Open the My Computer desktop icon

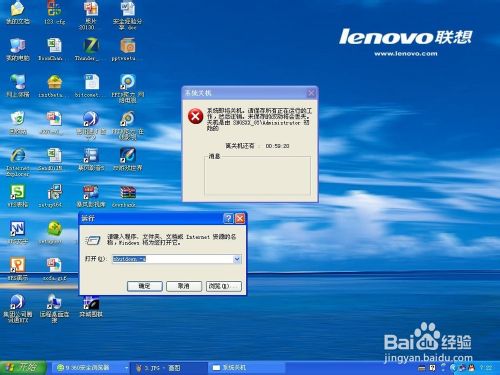pos(17,46)
